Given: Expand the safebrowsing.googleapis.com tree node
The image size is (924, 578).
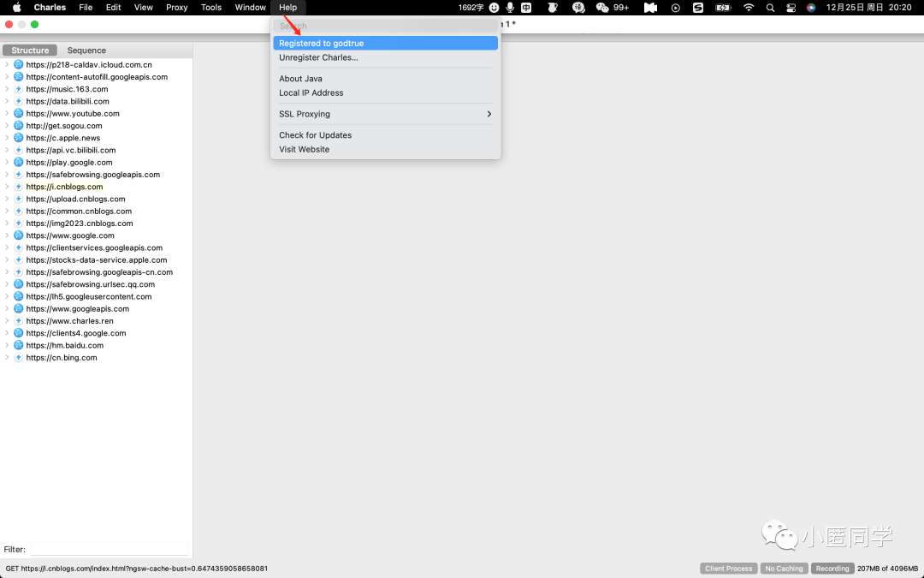Looking at the screenshot, I should pyautogui.click(x=7, y=175).
